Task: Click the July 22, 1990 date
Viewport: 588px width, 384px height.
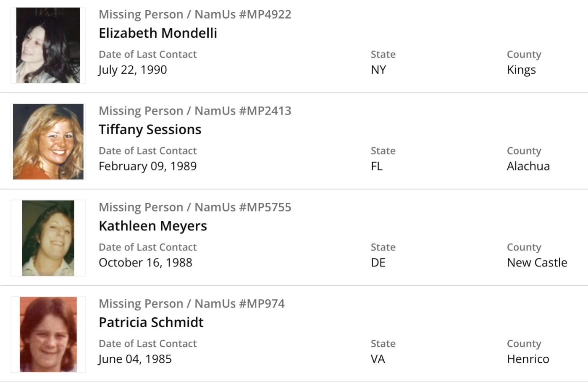Action: pyautogui.click(x=133, y=70)
